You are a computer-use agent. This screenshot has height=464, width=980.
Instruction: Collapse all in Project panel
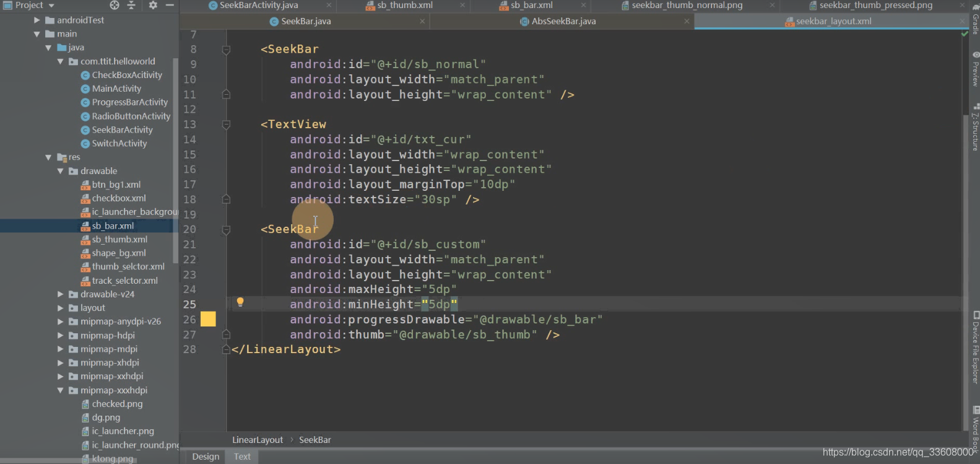[131, 5]
